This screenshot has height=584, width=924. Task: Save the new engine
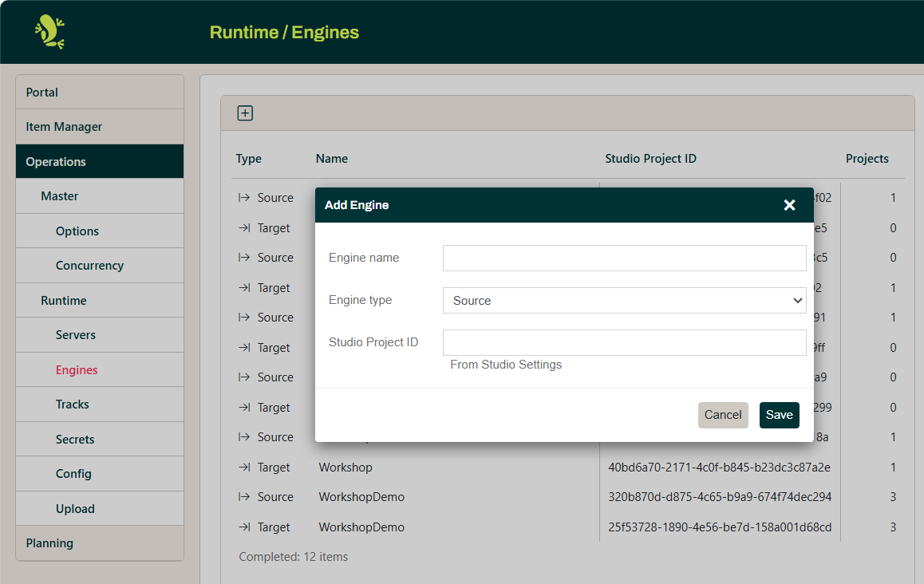pos(779,415)
